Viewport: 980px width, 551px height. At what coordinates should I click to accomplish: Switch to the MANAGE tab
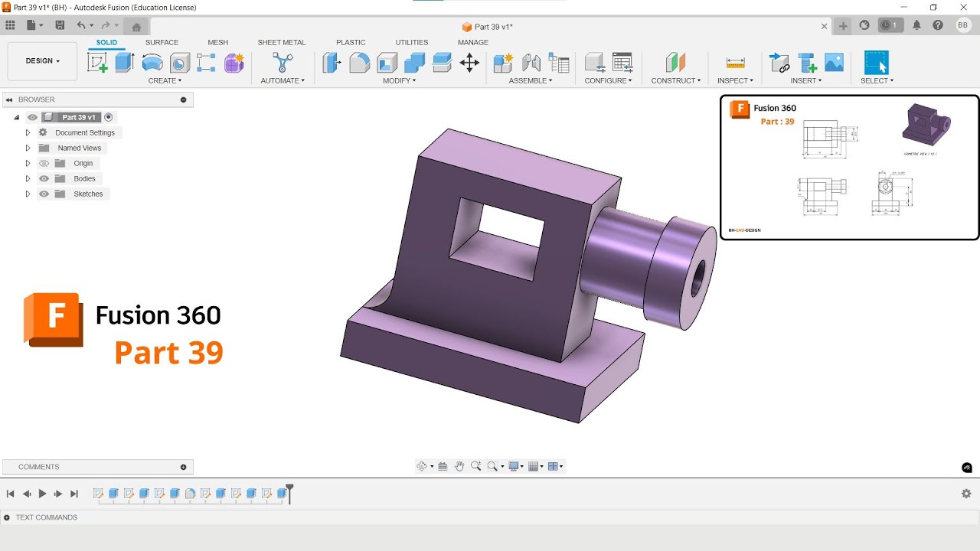tap(473, 42)
